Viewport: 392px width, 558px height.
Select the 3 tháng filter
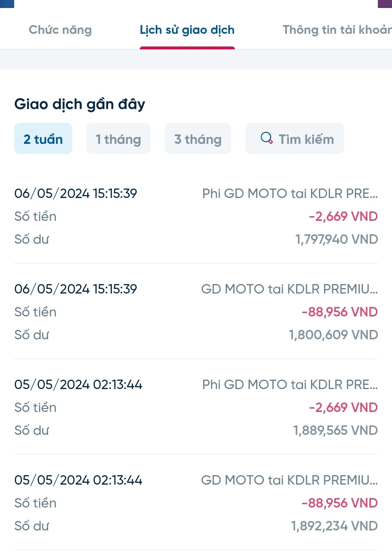(x=198, y=138)
